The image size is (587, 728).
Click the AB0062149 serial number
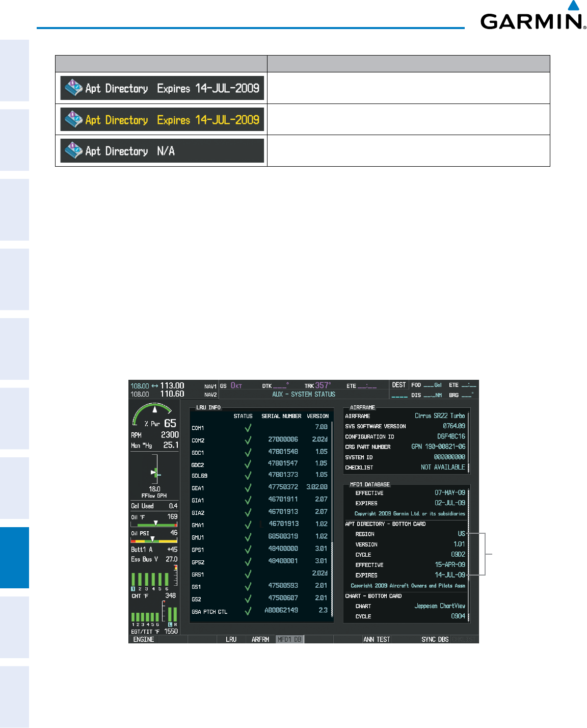[281, 610]
